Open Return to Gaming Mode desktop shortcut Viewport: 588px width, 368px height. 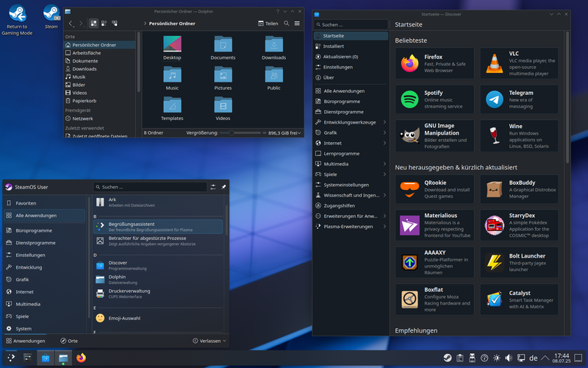click(16, 14)
